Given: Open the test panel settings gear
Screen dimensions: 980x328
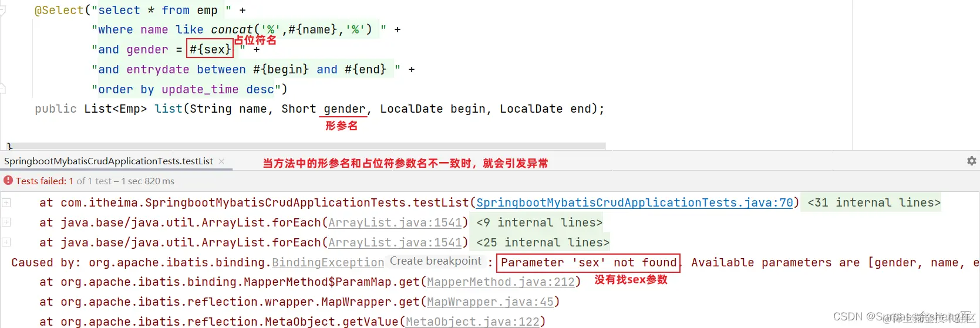Looking at the screenshot, I should (971, 161).
